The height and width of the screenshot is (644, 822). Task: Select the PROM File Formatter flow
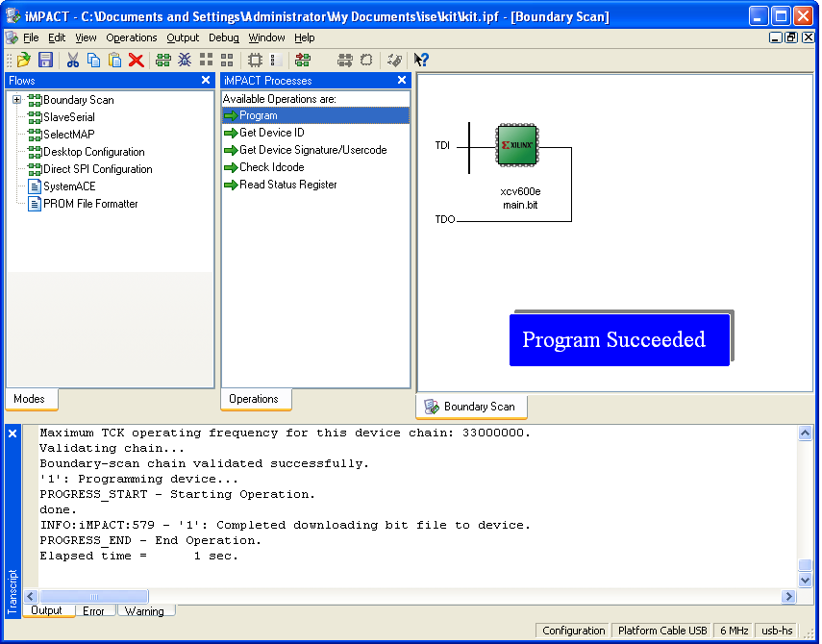pyautogui.click(x=90, y=204)
